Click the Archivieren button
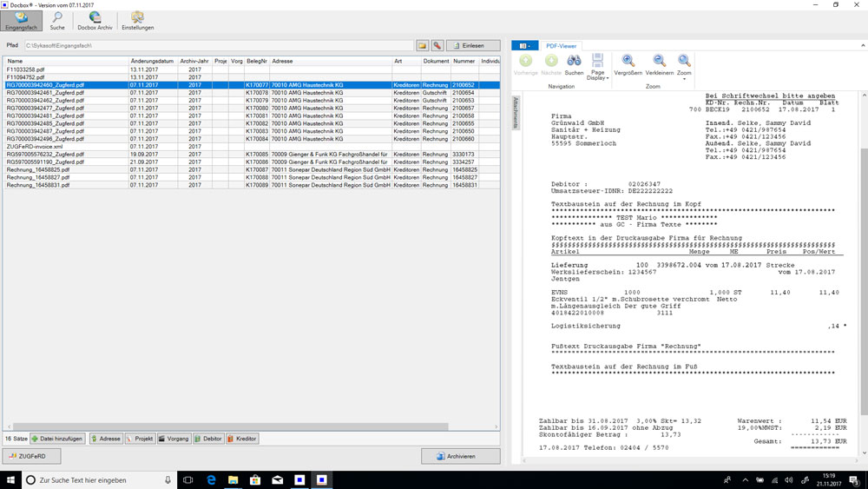 [460, 456]
